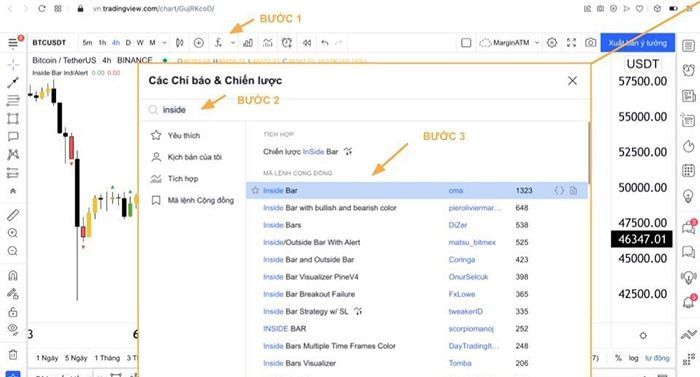
Task: Click the lock all drawings icon
Action: [x=13, y=312]
